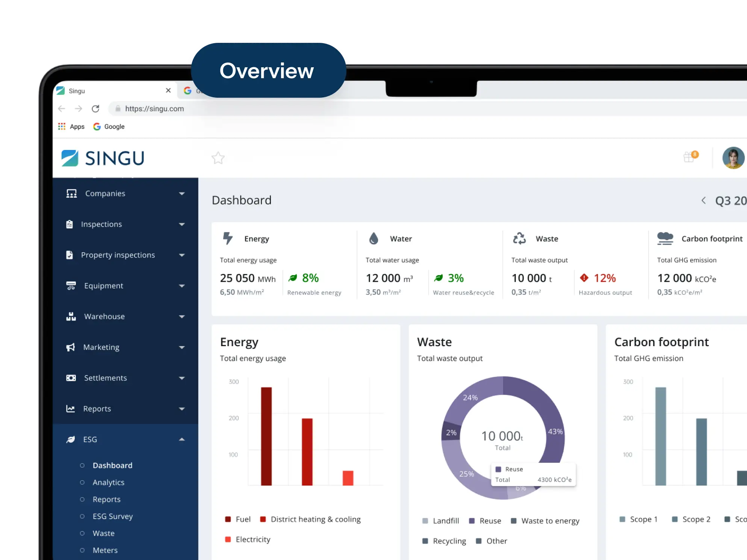Viewport: 747px width, 560px height.
Task: Open the gift notifications icon
Action: (x=690, y=157)
